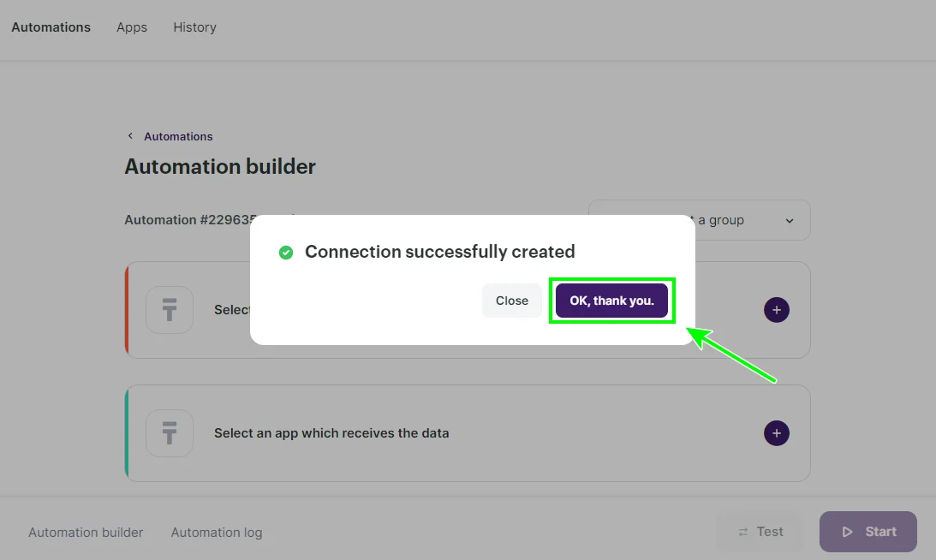Select the placeholder app icon in the first card
Viewport: 936px width, 560px height.
(x=170, y=310)
